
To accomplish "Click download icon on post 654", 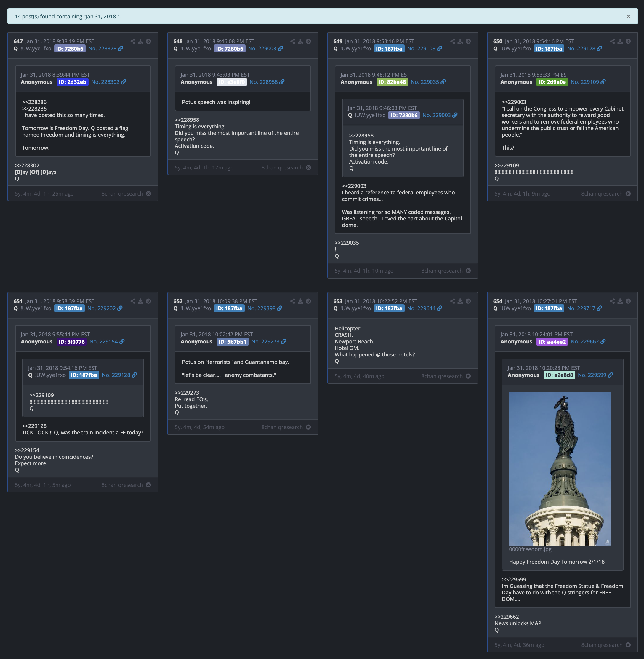I will [620, 301].
